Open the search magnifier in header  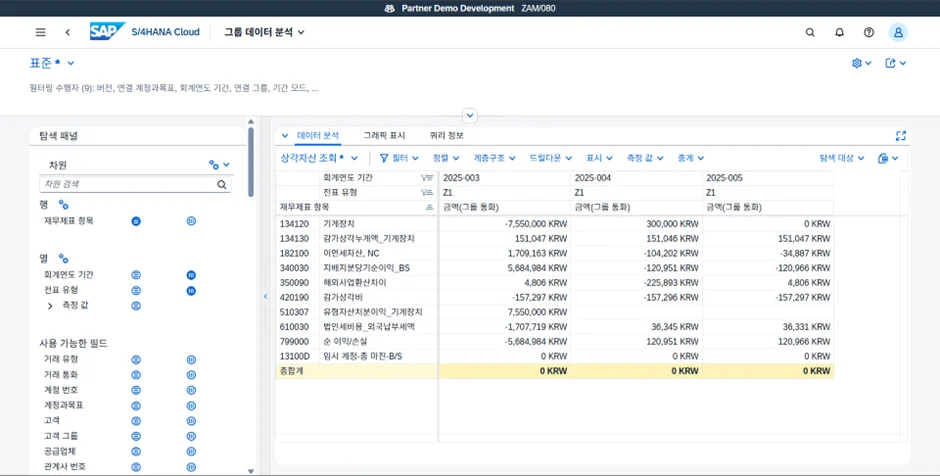point(810,32)
